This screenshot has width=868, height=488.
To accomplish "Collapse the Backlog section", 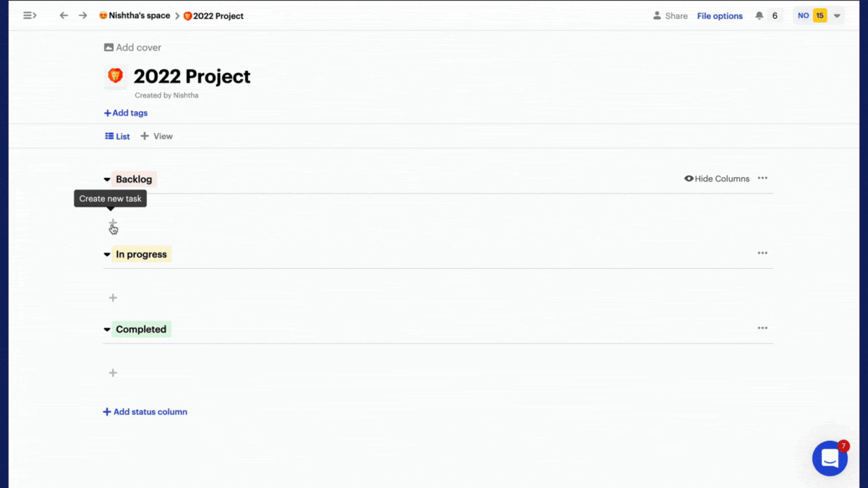I will (x=107, y=180).
